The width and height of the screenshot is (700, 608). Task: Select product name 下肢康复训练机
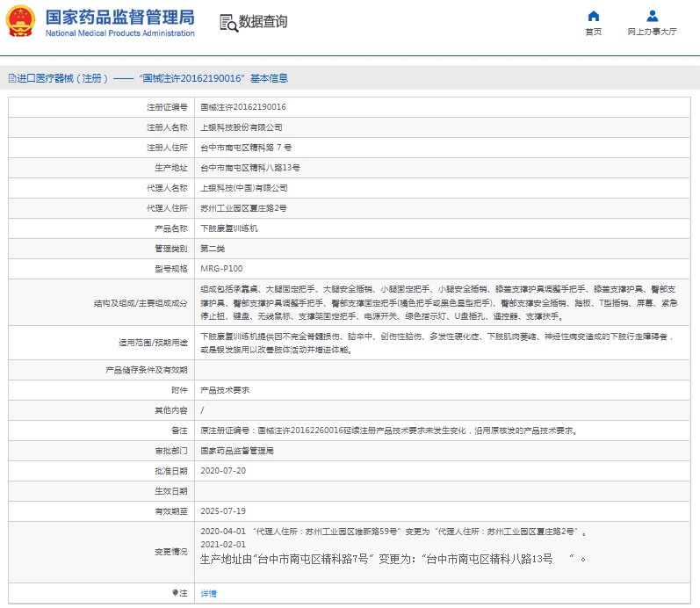pos(229,228)
